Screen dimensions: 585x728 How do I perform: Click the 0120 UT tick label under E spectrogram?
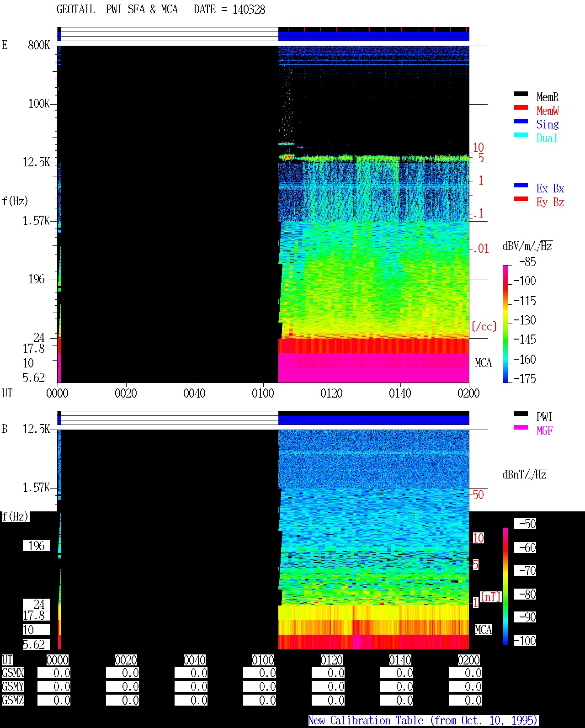click(x=331, y=393)
